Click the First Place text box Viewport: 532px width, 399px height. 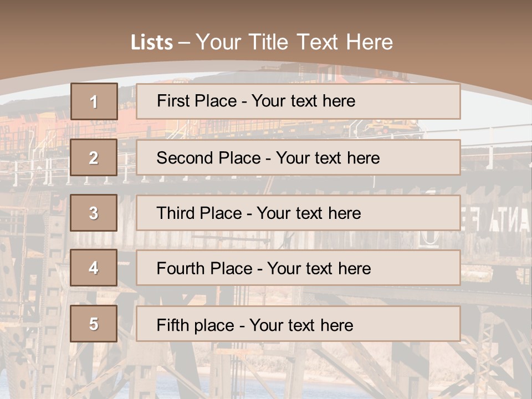[x=298, y=101]
